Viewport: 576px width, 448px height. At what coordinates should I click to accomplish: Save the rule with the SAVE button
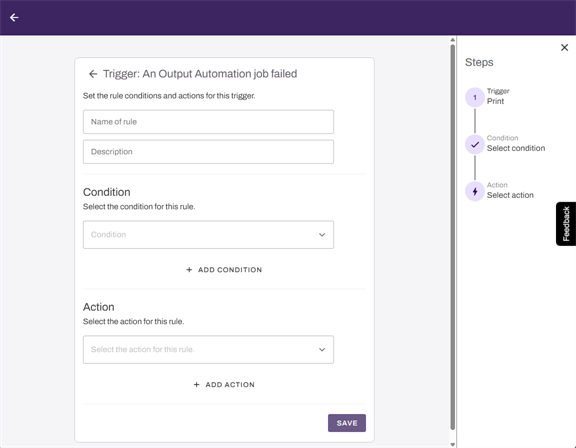(347, 423)
